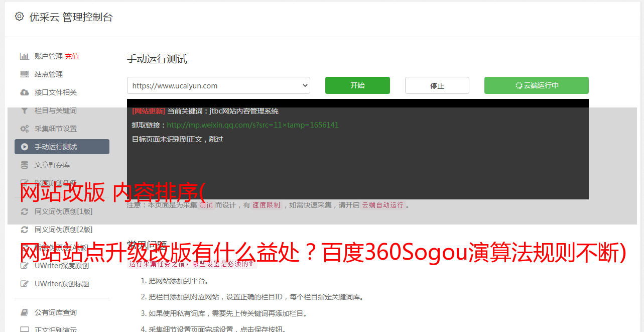This screenshot has height=332, width=644.
Task: Click log line 目标页面未识别到正文，跳过
Action: 177,139
